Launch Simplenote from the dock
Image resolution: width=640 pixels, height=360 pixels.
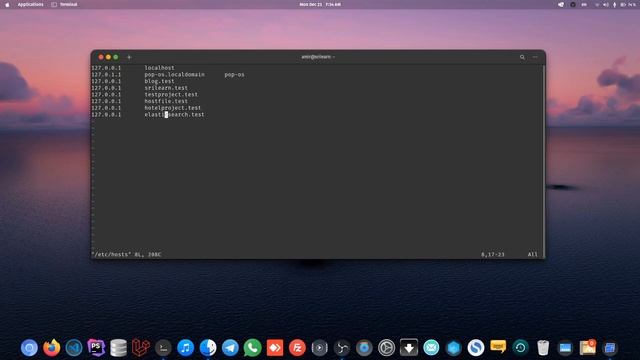pos(476,348)
